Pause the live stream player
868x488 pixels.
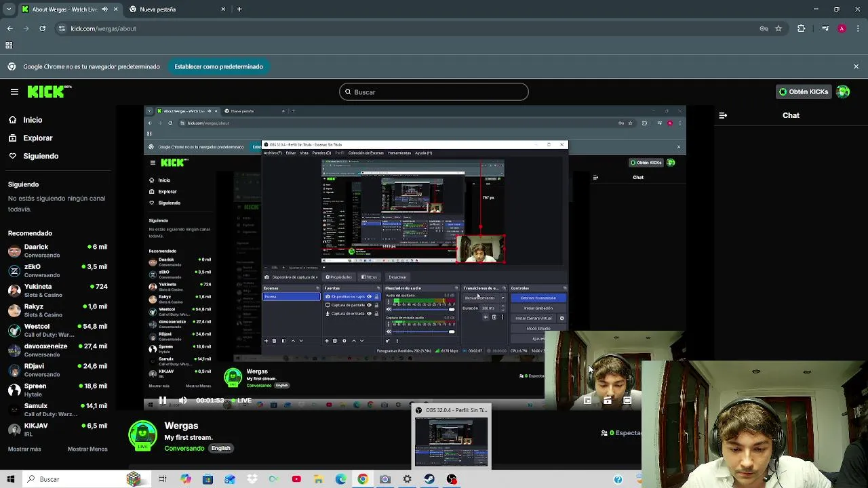(163, 401)
